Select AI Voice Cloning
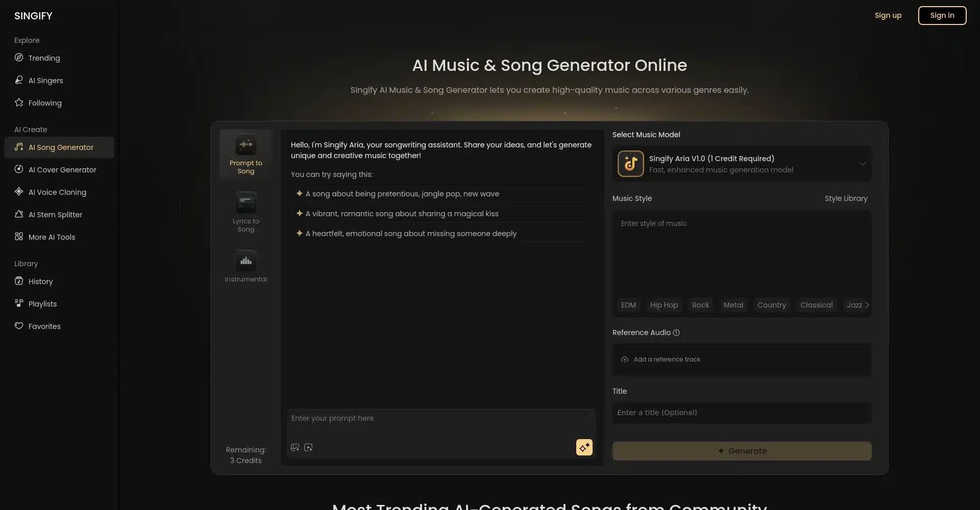 [57, 192]
